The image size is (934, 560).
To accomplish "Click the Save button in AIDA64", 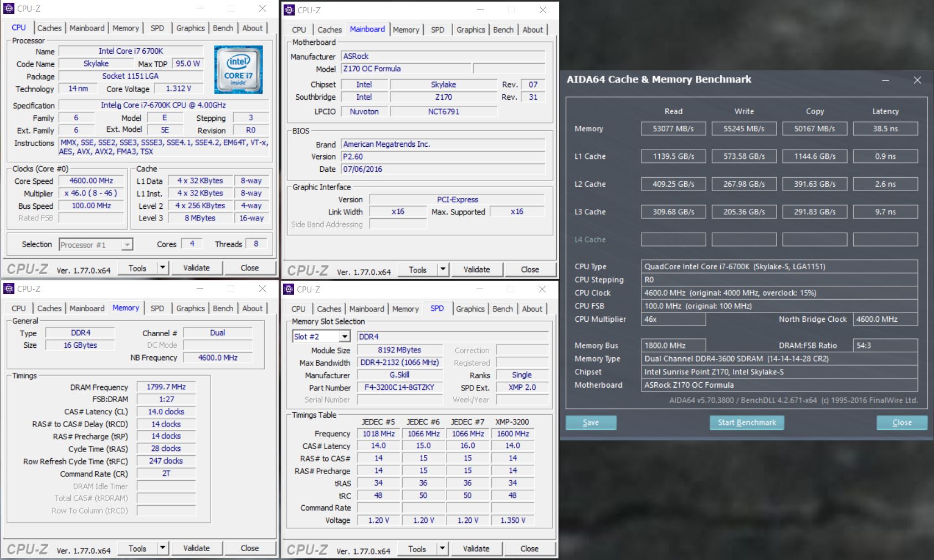I will [x=591, y=423].
